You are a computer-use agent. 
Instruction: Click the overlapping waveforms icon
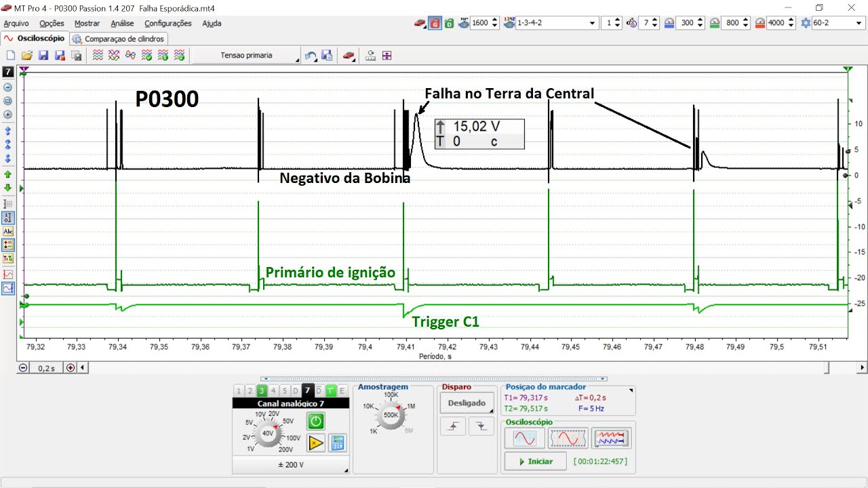coord(114,56)
